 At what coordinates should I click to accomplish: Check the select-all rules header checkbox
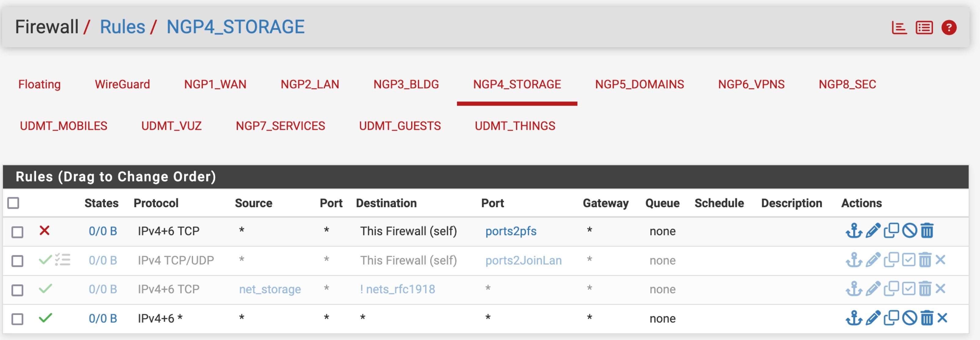pyautogui.click(x=13, y=203)
